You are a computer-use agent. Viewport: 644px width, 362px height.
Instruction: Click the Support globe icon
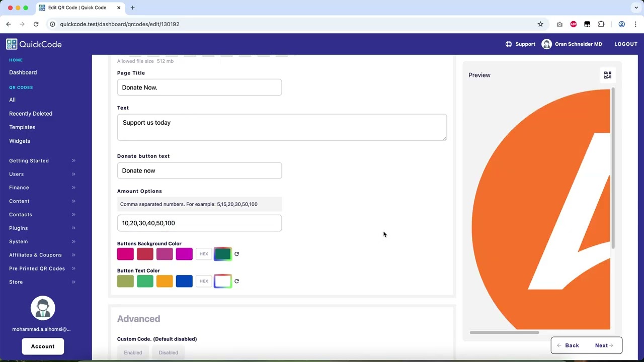point(509,44)
